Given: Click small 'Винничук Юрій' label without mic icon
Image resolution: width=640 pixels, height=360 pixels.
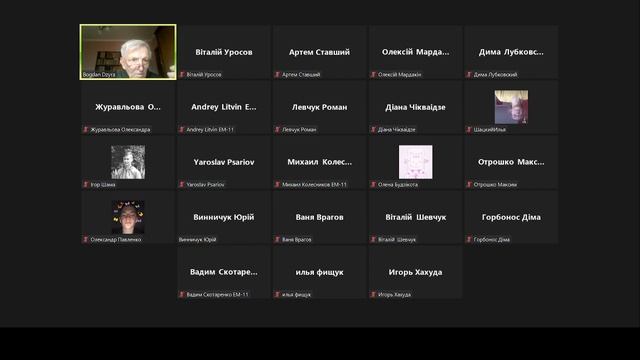Looking at the screenshot, I should click(x=198, y=240).
